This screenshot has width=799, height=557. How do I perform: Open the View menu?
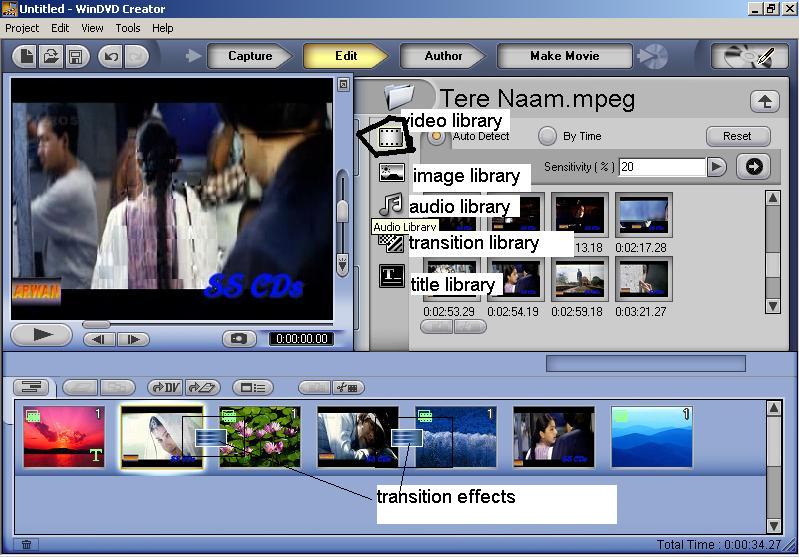(92, 28)
